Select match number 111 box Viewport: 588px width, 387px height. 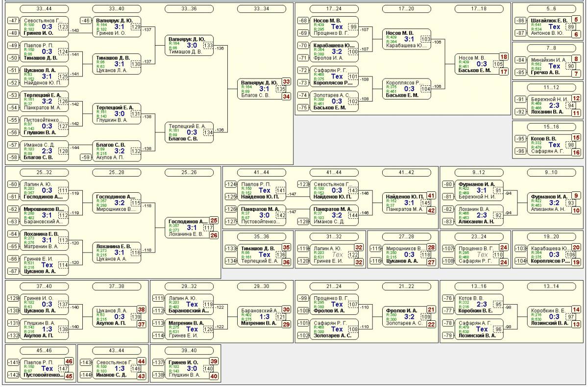point(63,190)
